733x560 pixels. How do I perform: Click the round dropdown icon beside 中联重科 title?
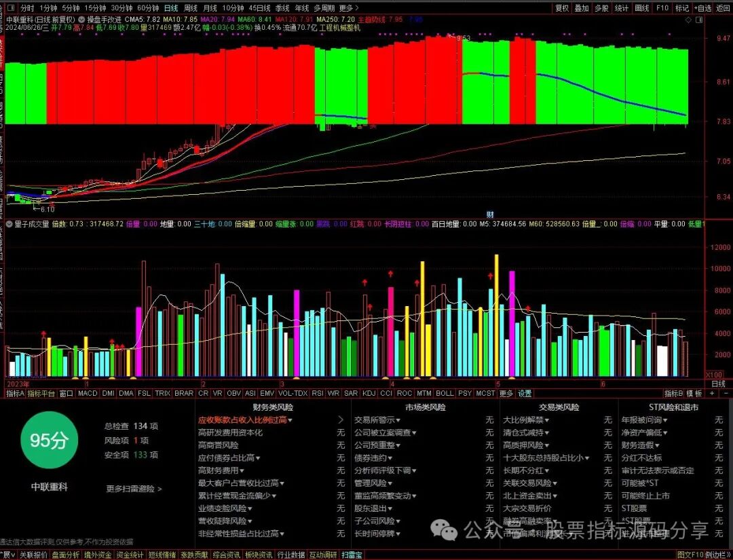(82, 20)
